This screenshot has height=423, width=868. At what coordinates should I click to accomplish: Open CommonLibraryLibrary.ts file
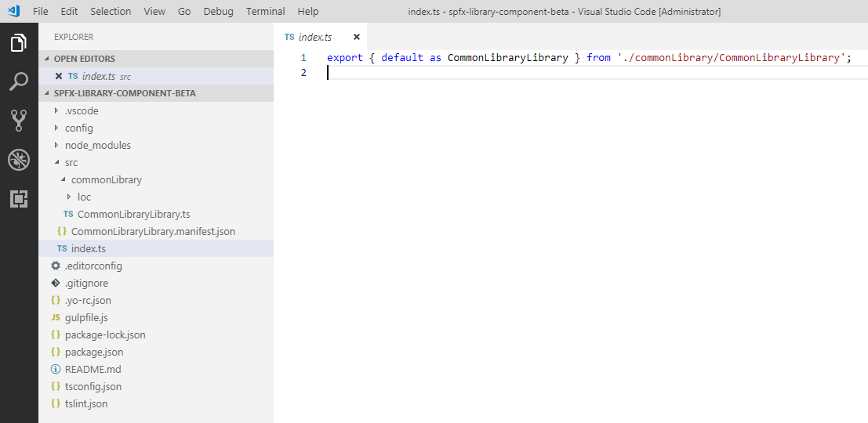(133, 214)
